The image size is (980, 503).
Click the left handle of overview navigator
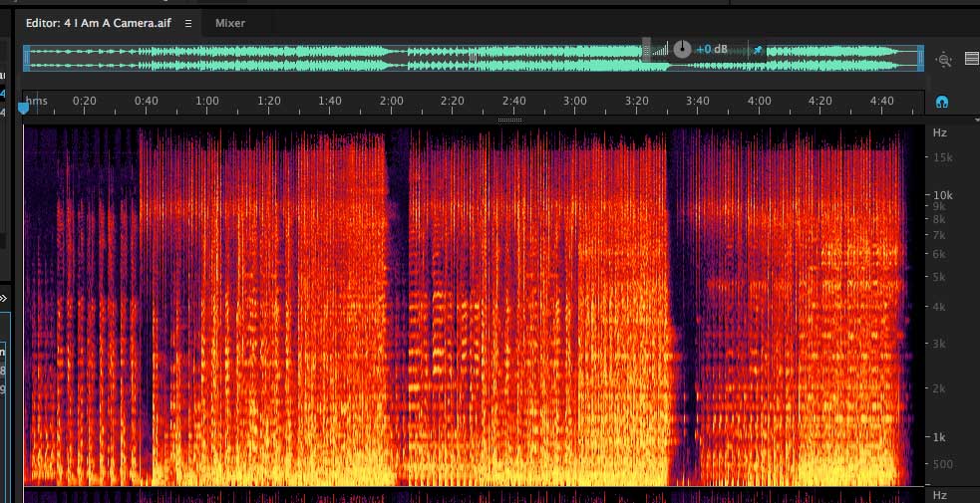tap(27, 58)
